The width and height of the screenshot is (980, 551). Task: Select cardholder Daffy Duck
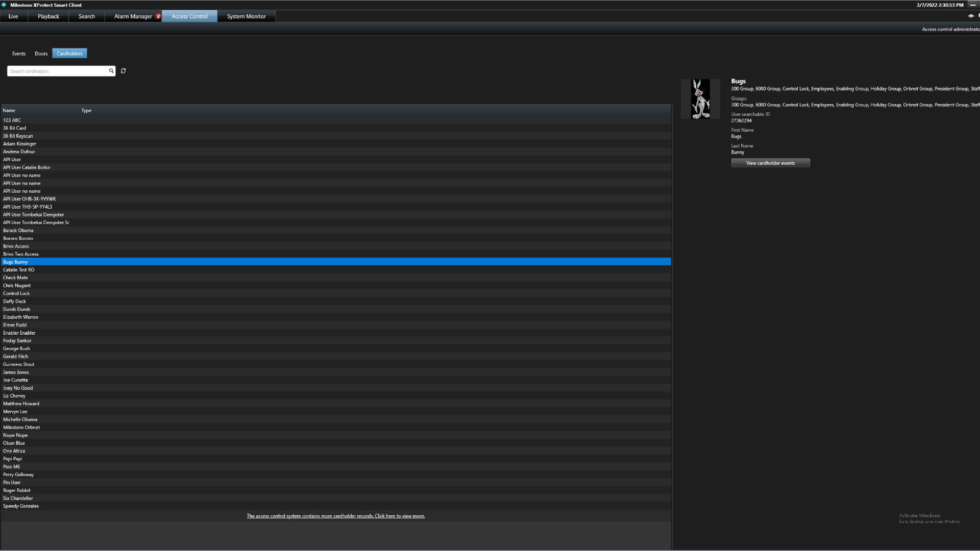pos(336,302)
